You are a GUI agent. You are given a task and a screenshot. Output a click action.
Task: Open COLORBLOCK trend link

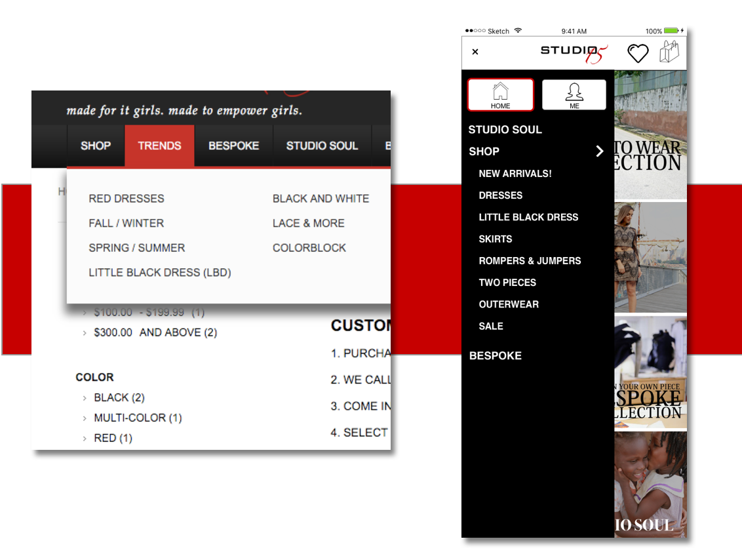tap(309, 248)
